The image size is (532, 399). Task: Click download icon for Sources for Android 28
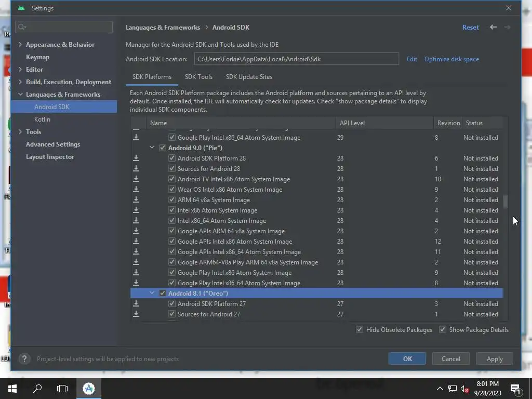click(x=136, y=169)
